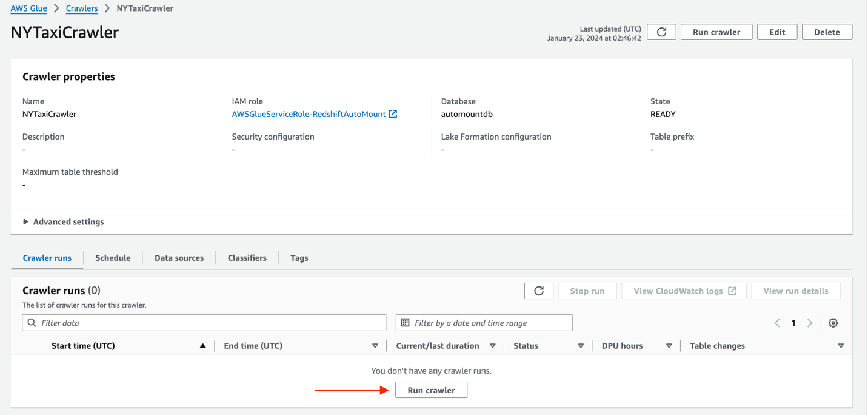Viewport: 868px width, 415px height.
Task: Sort the End time (UTC) column
Action: click(375, 346)
